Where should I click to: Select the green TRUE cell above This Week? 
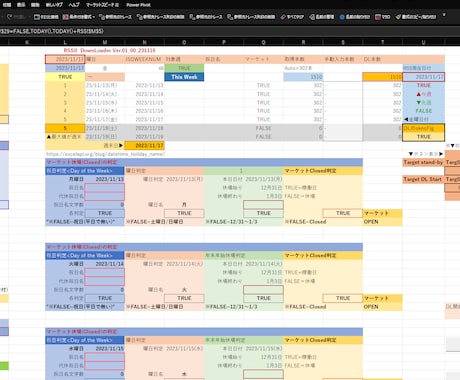(x=184, y=68)
